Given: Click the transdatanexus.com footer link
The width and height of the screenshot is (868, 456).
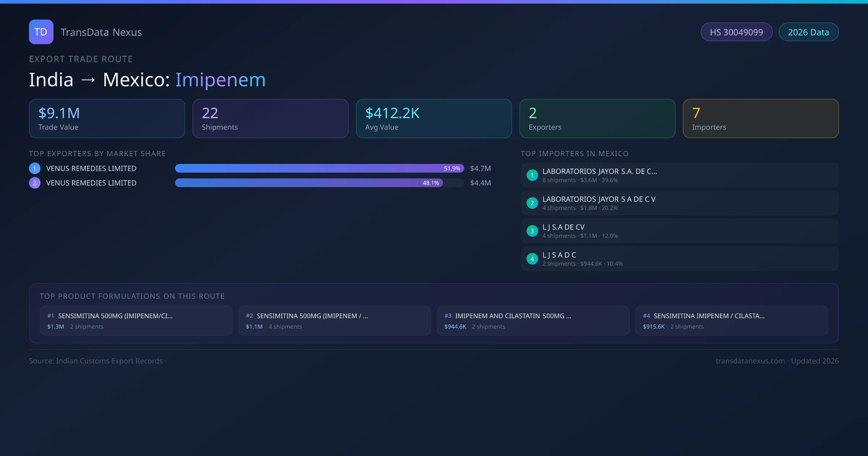Looking at the screenshot, I should tap(750, 361).
